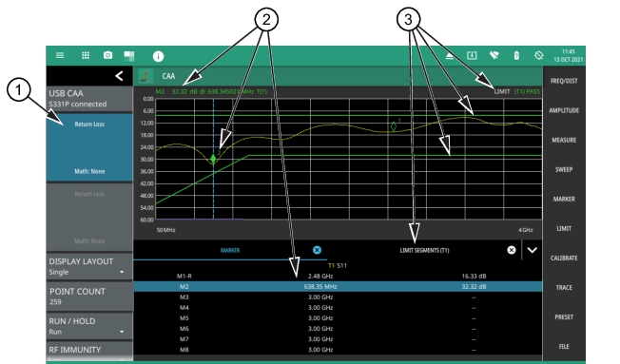Select the active Return Loss trace tile
The height and width of the screenshot is (364, 620).
tap(89, 147)
